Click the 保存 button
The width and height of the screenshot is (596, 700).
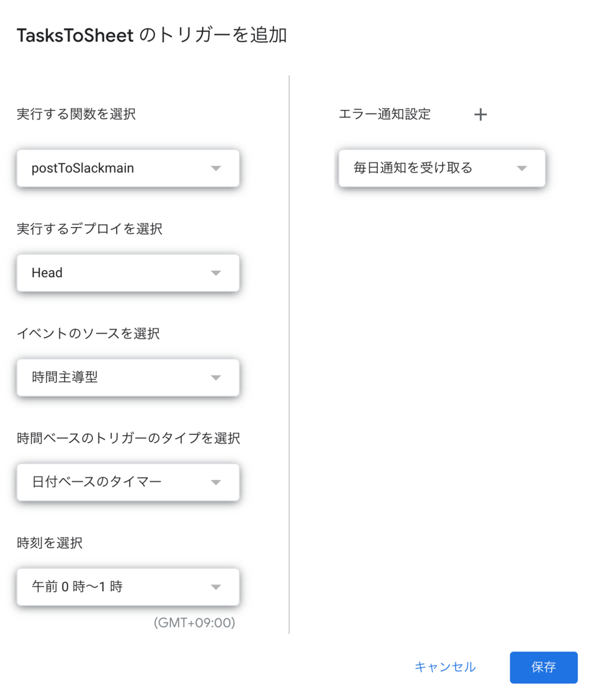tap(544, 667)
